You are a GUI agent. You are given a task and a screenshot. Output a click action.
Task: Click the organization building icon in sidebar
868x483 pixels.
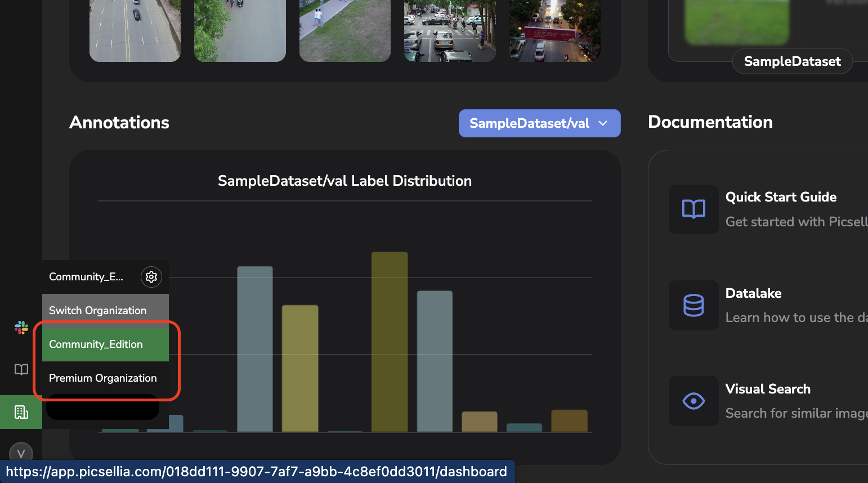(21, 412)
